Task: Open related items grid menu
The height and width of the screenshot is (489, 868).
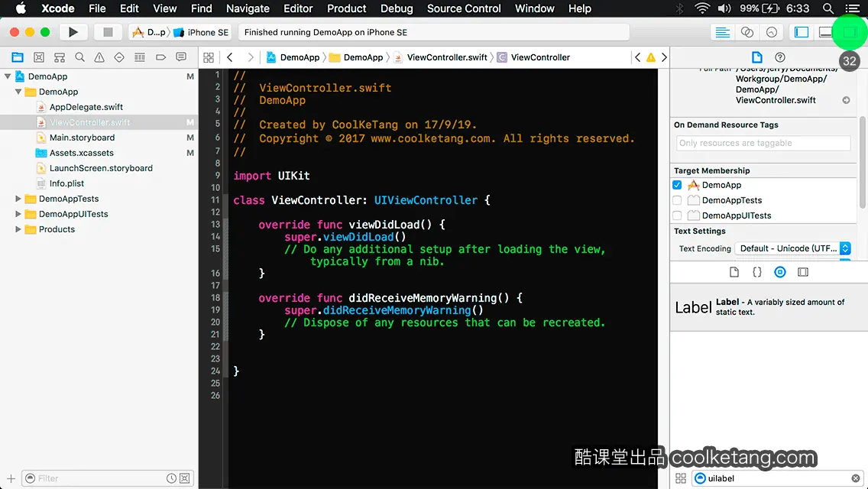Action: pyautogui.click(x=209, y=57)
